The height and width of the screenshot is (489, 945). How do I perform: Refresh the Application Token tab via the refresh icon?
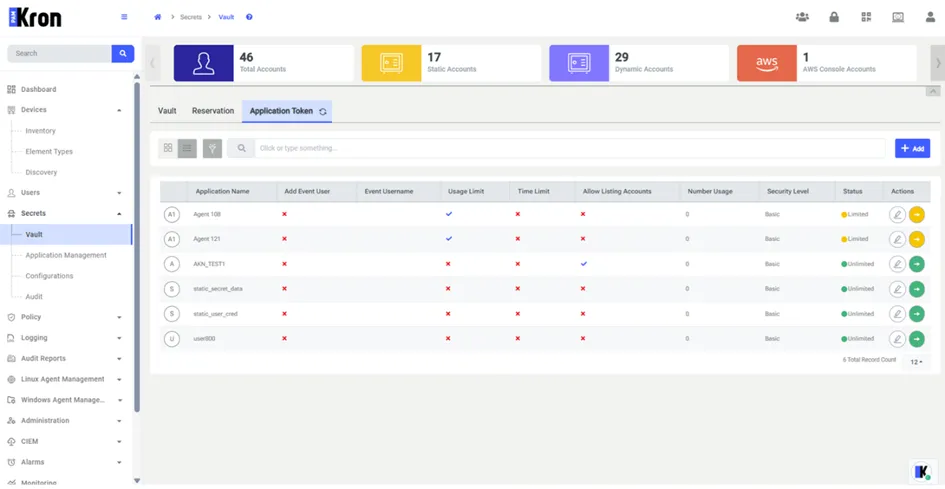323,112
